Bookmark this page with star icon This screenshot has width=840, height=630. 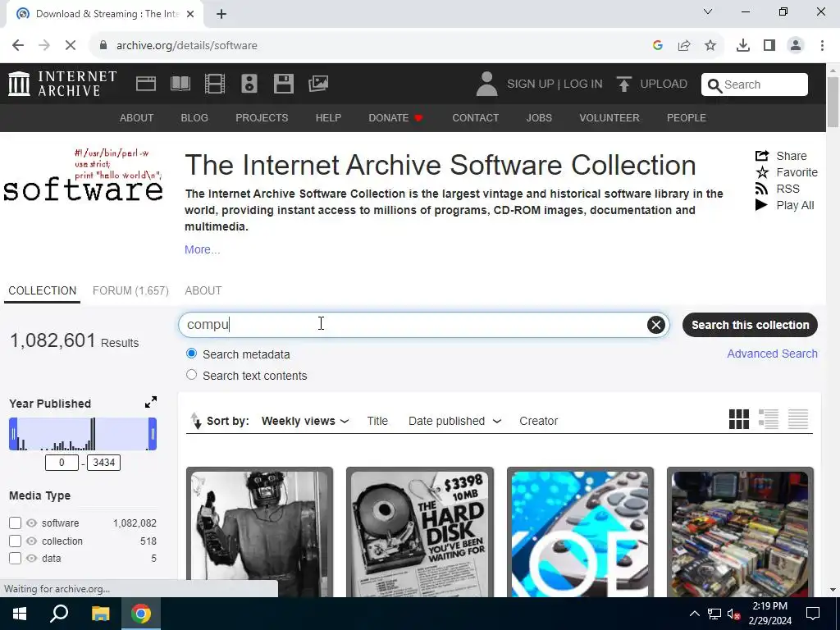coord(710,46)
